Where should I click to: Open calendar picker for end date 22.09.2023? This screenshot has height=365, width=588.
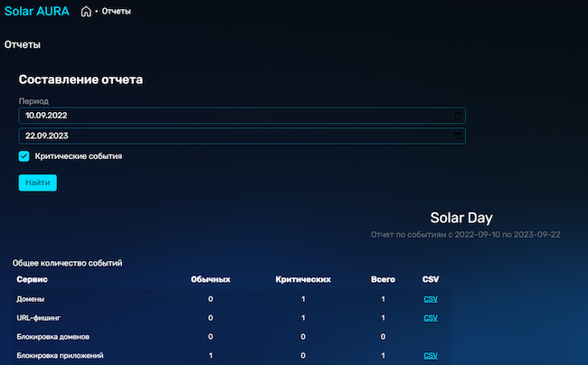pos(458,136)
